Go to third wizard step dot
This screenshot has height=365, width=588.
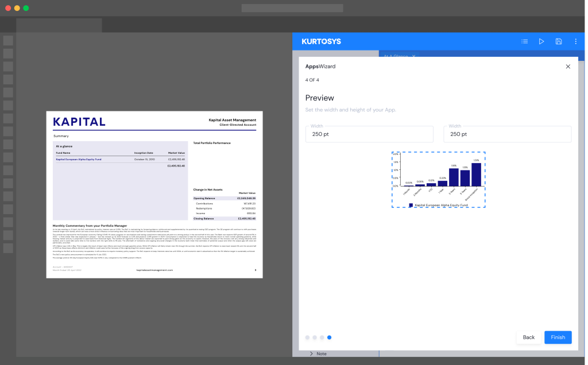[x=322, y=337]
